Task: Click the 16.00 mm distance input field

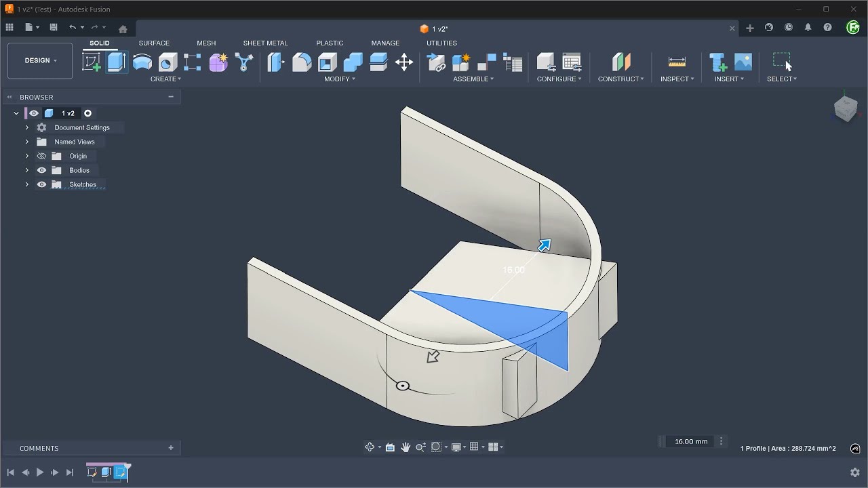Action: pyautogui.click(x=690, y=441)
